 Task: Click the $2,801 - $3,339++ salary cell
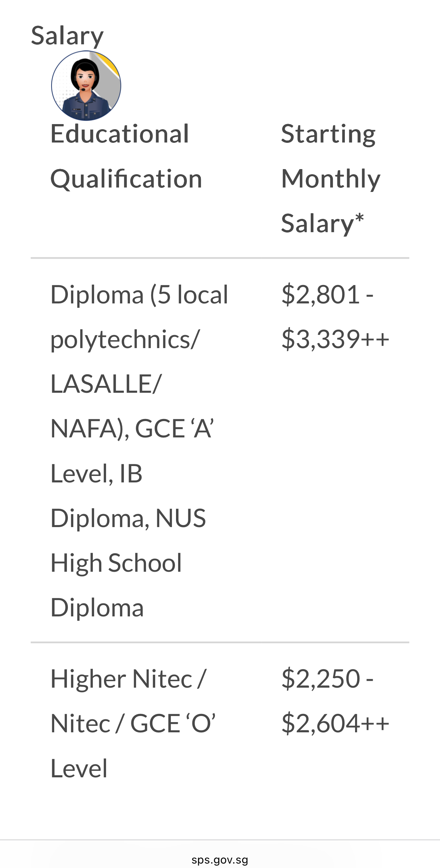[x=335, y=316]
